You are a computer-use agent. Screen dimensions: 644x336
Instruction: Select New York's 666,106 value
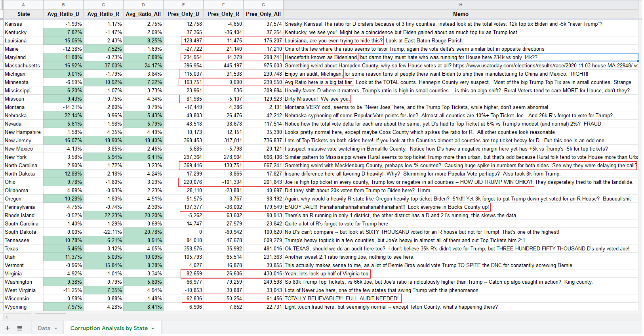tap(263, 157)
